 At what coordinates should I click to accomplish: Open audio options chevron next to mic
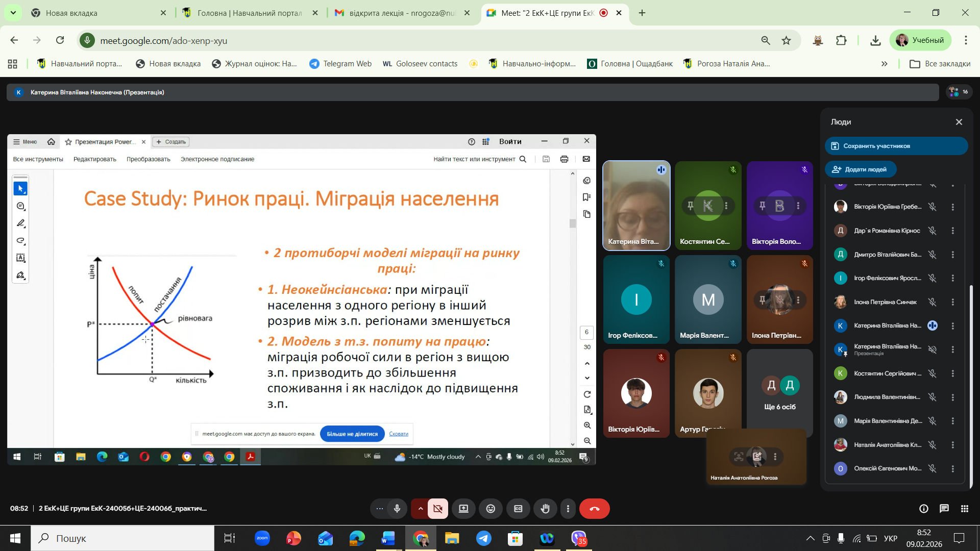point(420,509)
